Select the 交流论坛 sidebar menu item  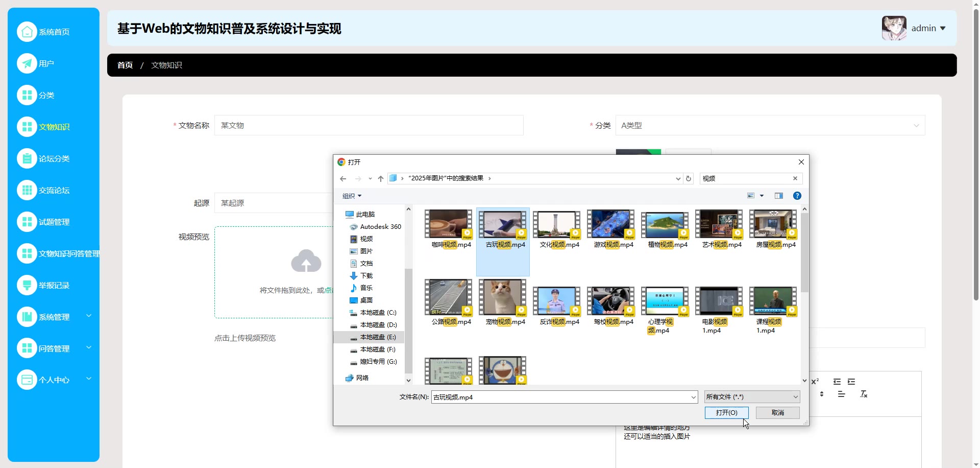pos(54,190)
